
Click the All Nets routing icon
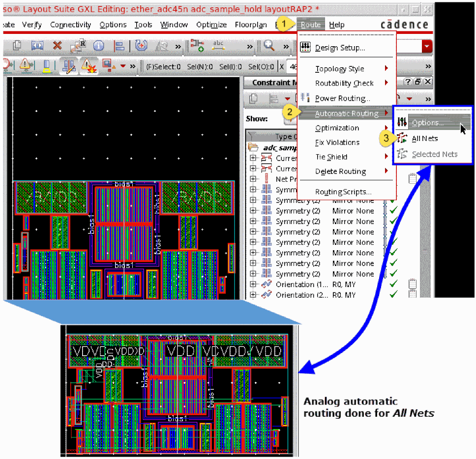tap(402, 139)
